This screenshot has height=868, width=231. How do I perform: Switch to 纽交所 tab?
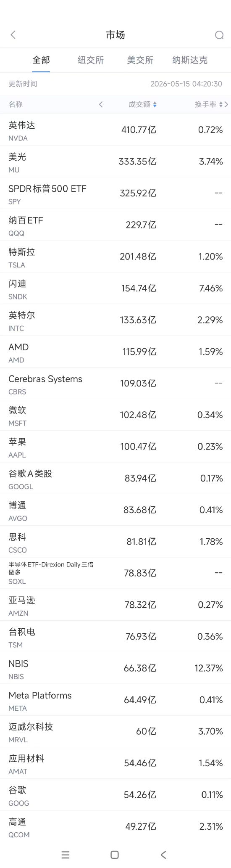click(91, 60)
